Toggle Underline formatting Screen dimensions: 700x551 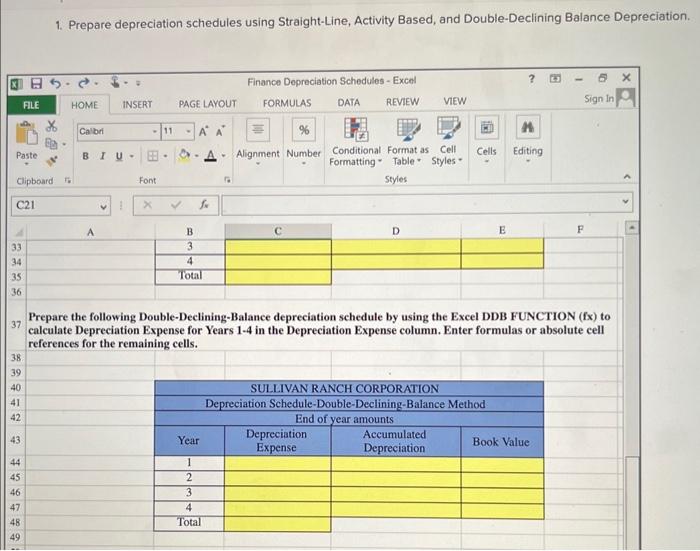click(x=119, y=156)
